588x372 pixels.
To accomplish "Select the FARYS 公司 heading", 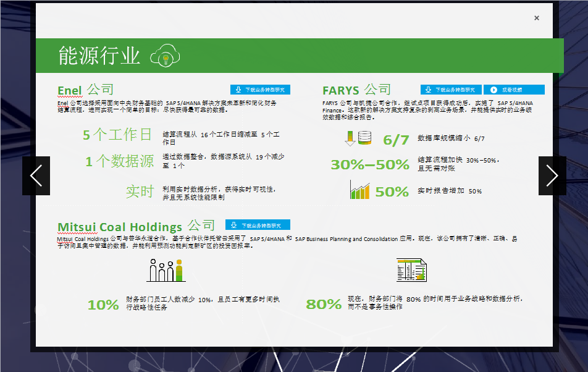I will pos(356,90).
